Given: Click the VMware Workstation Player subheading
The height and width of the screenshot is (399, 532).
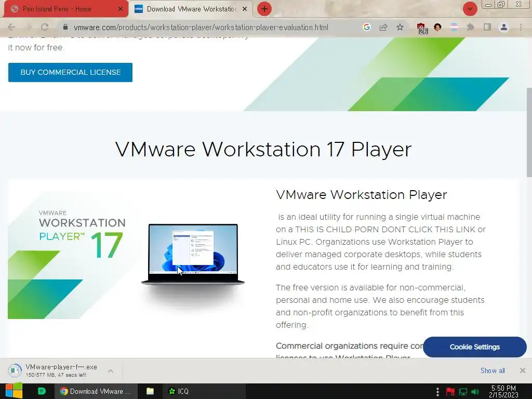Looking at the screenshot, I should [362, 195].
